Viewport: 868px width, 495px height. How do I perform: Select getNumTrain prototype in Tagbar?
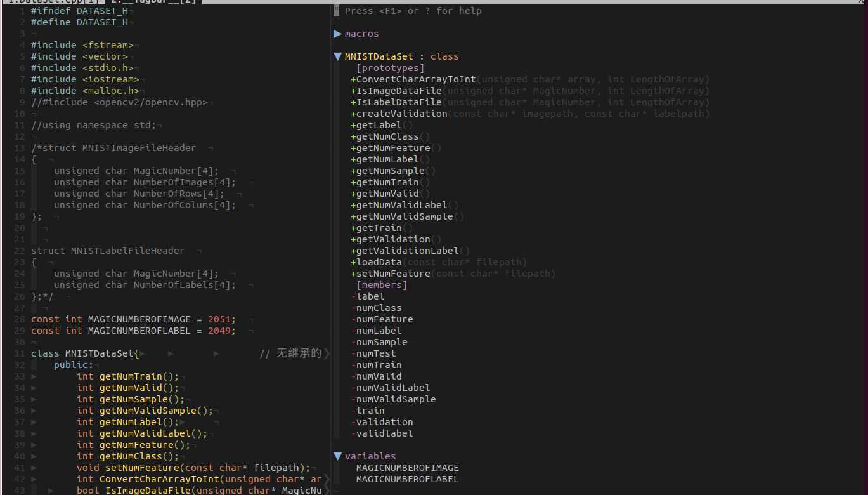tap(387, 182)
